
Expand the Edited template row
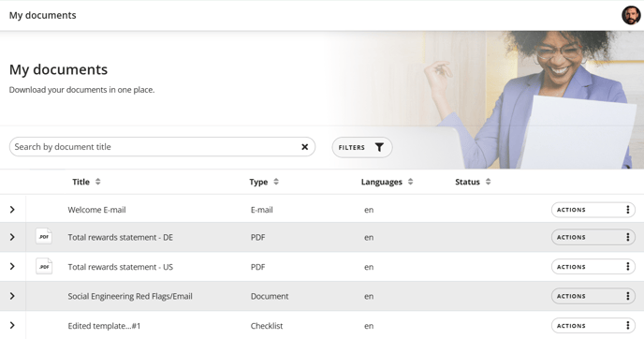(x=12, y=326)
